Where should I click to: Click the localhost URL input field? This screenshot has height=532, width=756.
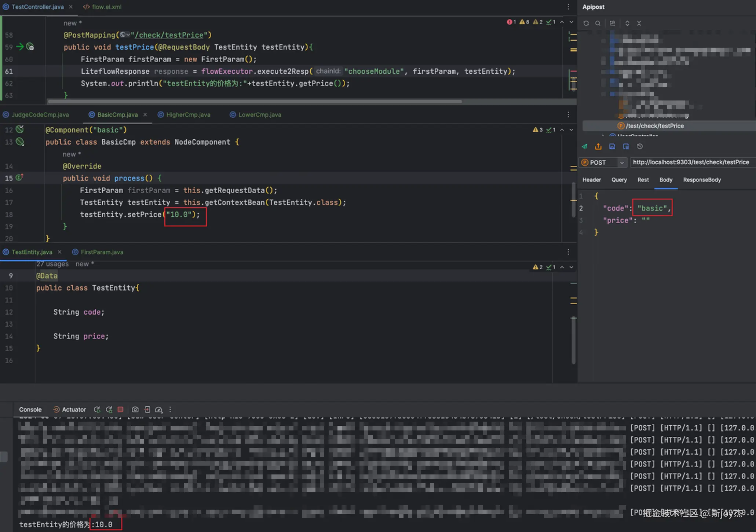click(691, 162)
